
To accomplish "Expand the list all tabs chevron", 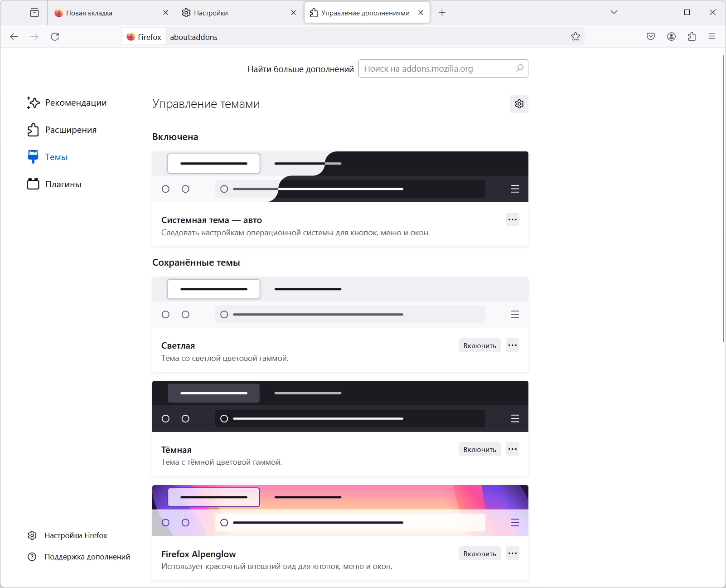I will click(614, 12).
